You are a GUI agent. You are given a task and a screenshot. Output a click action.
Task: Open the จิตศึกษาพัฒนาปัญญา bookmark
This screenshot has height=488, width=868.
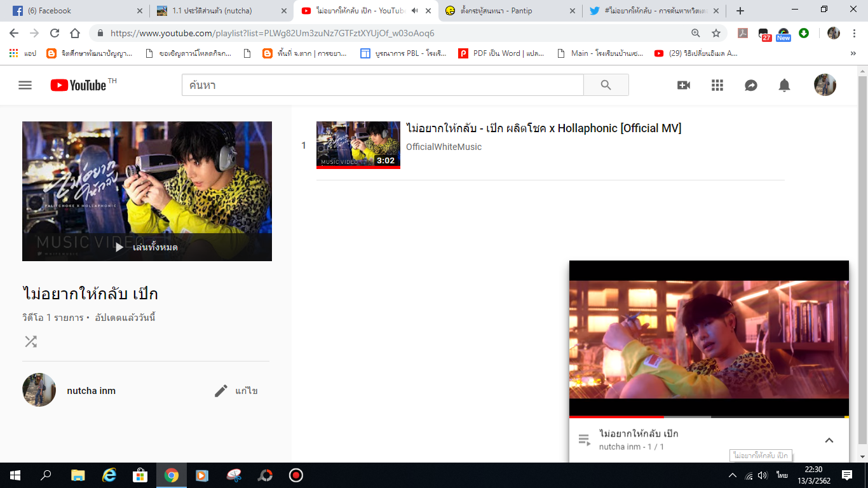pos(90,53)
